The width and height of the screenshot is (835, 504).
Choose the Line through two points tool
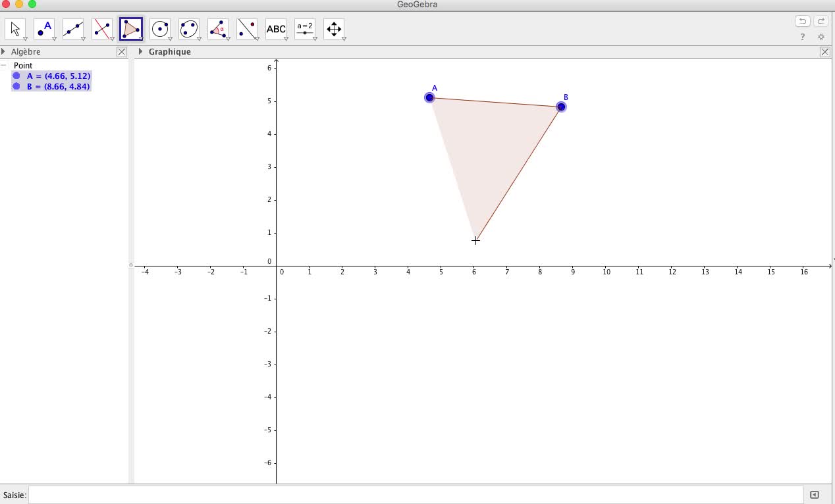click(x=73, y=29)
